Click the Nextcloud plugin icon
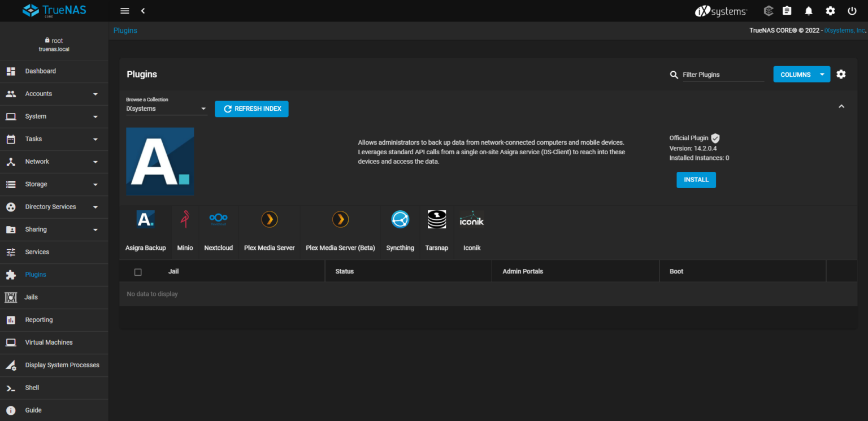The height and width of the screenshot is (421, 868). point(218,219)
